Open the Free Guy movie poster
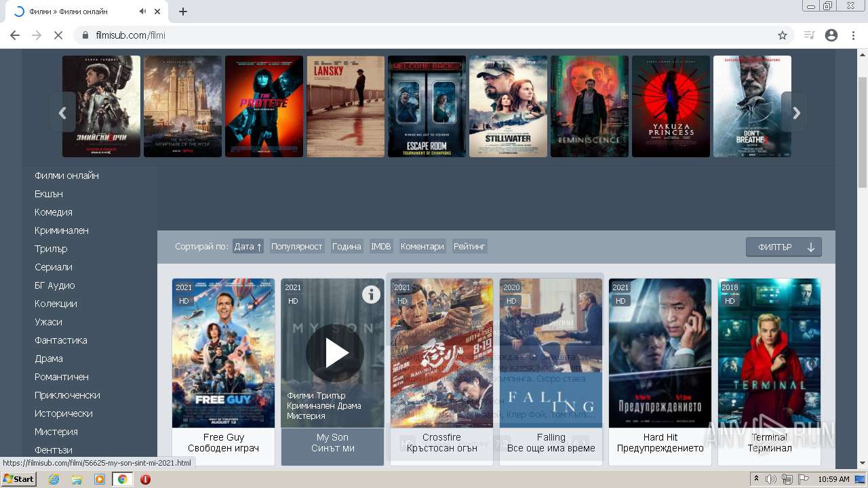 coord(224,353)
